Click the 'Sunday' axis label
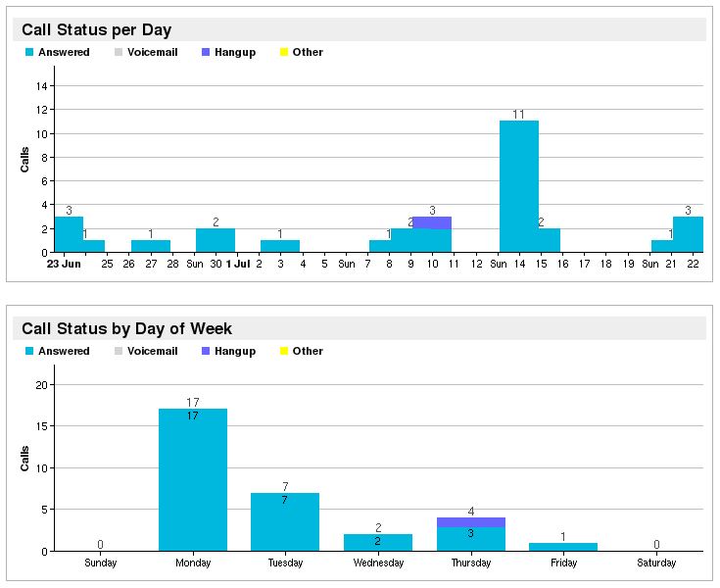Screen dimensions: 720x588 coord(101,563)
